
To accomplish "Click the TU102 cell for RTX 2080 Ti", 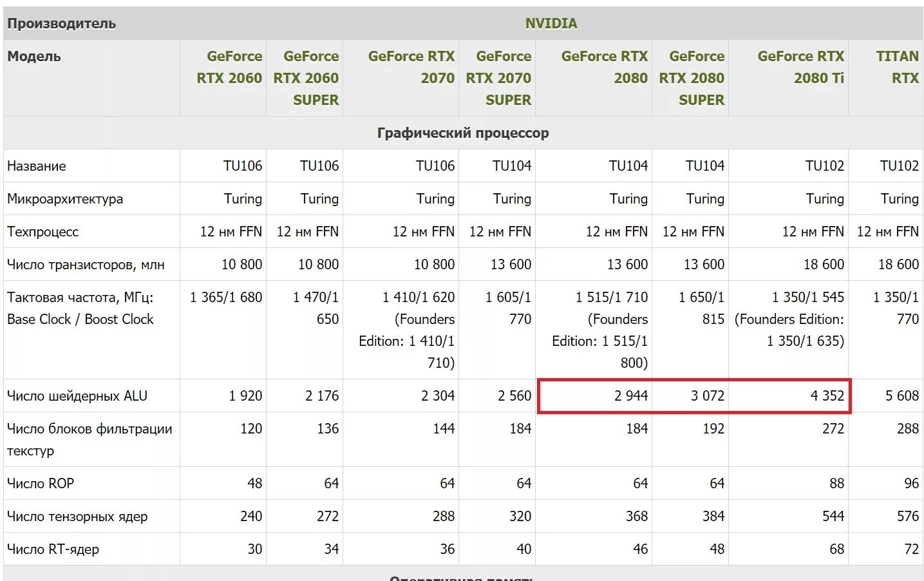I will pos(824,166).
